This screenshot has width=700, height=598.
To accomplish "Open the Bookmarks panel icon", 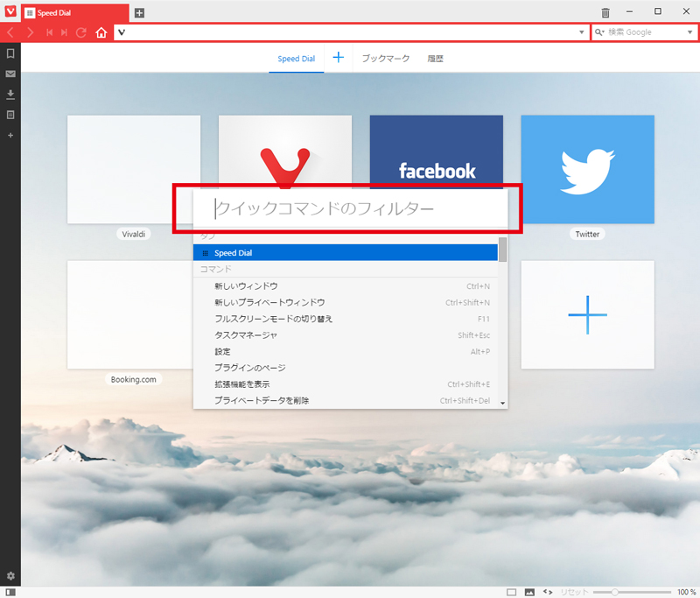I will coord(10,53).
